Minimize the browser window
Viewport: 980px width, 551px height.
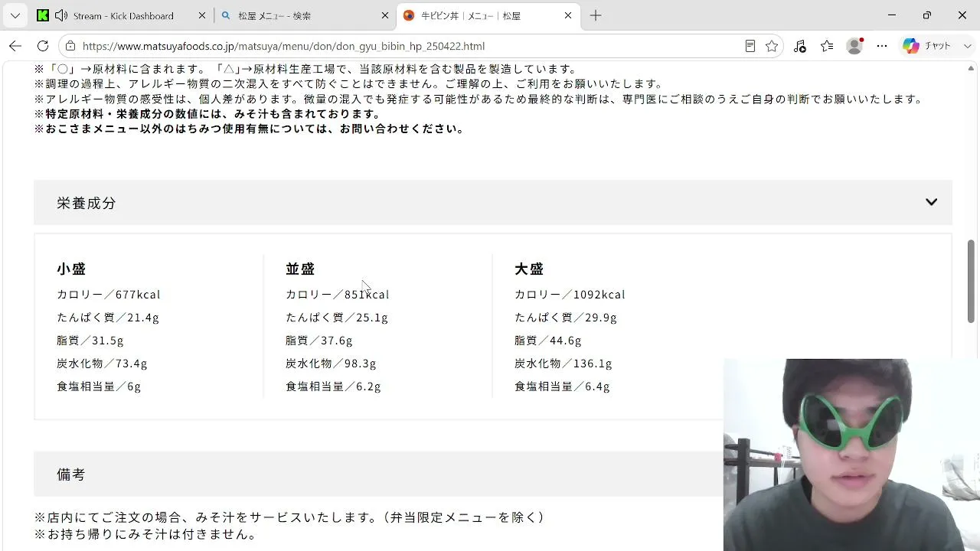click(x=892, y=15)
